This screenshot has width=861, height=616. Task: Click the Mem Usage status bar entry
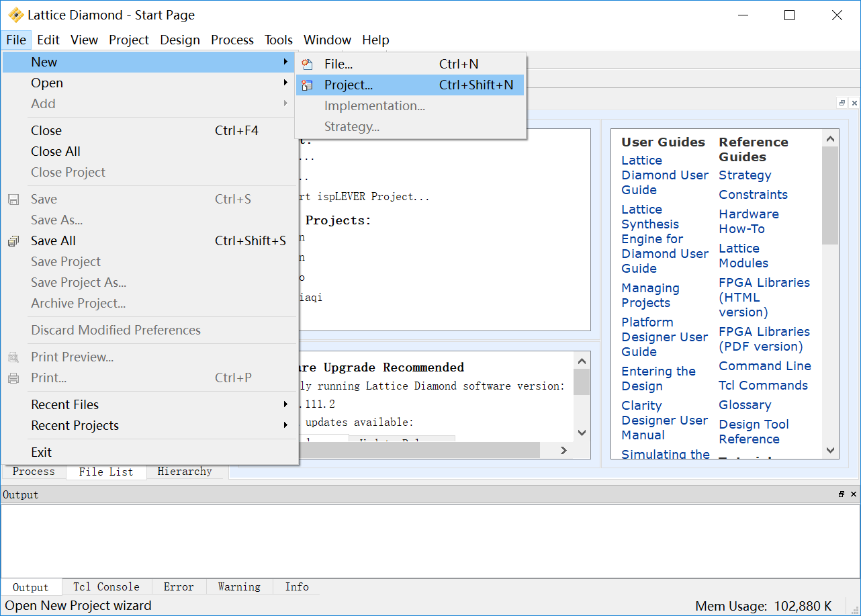click(764, 605)
